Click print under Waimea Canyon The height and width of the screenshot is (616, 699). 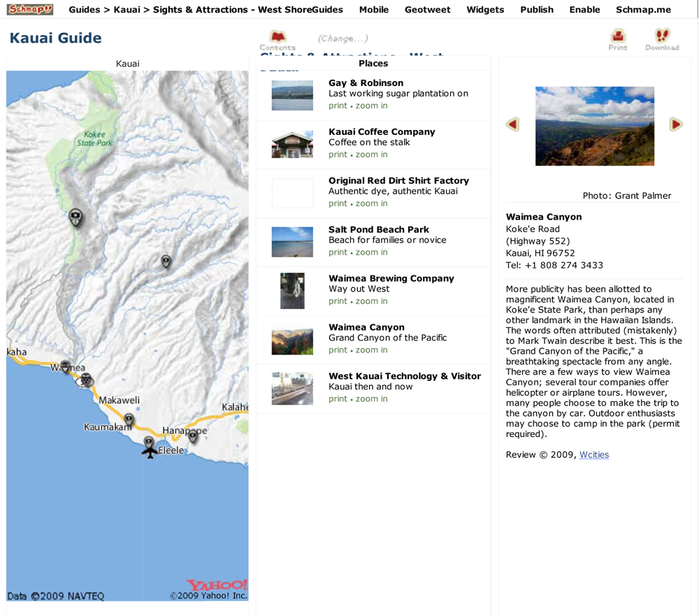(x=338, y=350)
